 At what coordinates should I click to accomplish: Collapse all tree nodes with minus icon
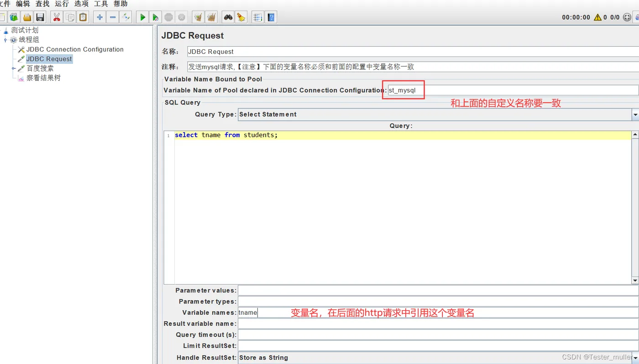113,17
